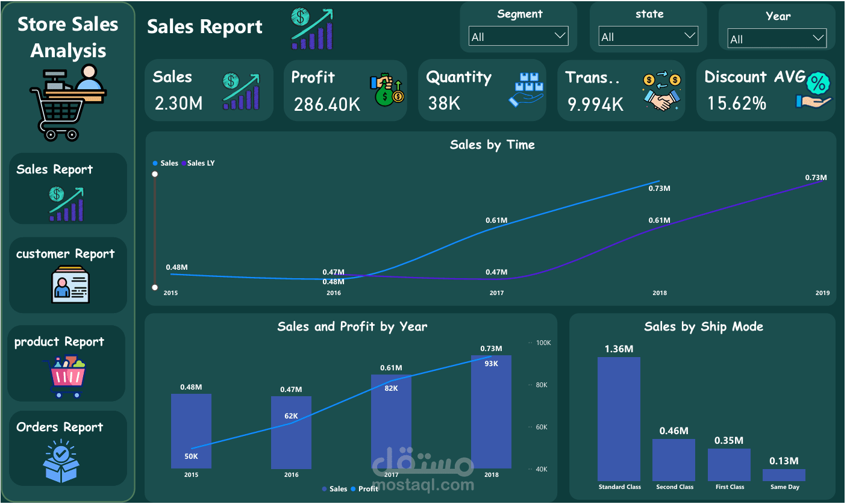Click the 50K profit data label
Image resolution: width=847 pixels, height=504 pixels.
pos(191,456)
